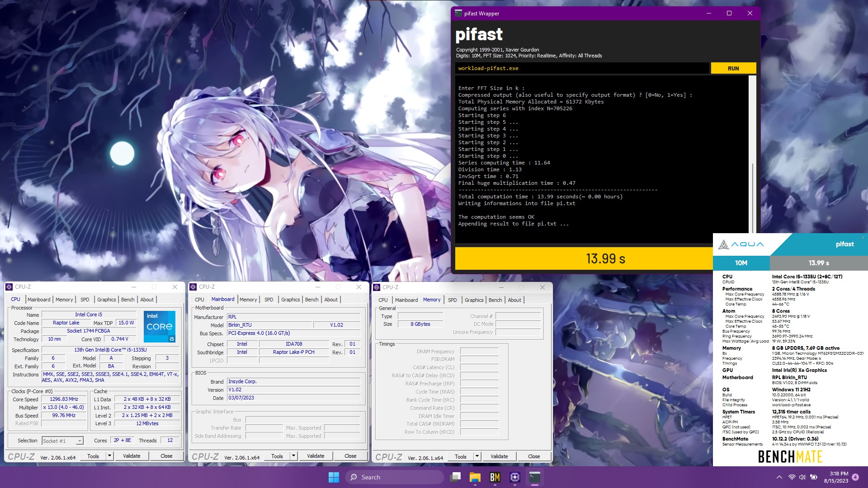
Task: Switch to CPU tab in right CPU-Z window
Action: (x=383, y=300)
